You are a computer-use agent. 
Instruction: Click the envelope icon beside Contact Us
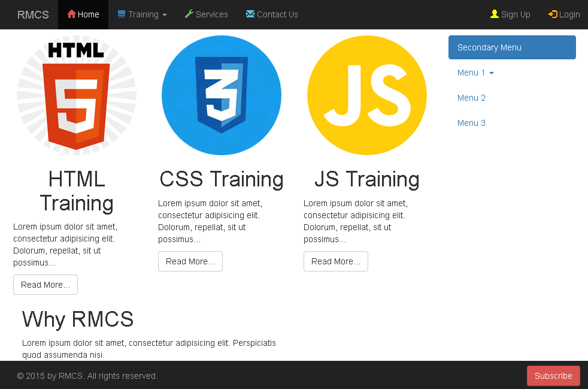click(x=250, y=14)
